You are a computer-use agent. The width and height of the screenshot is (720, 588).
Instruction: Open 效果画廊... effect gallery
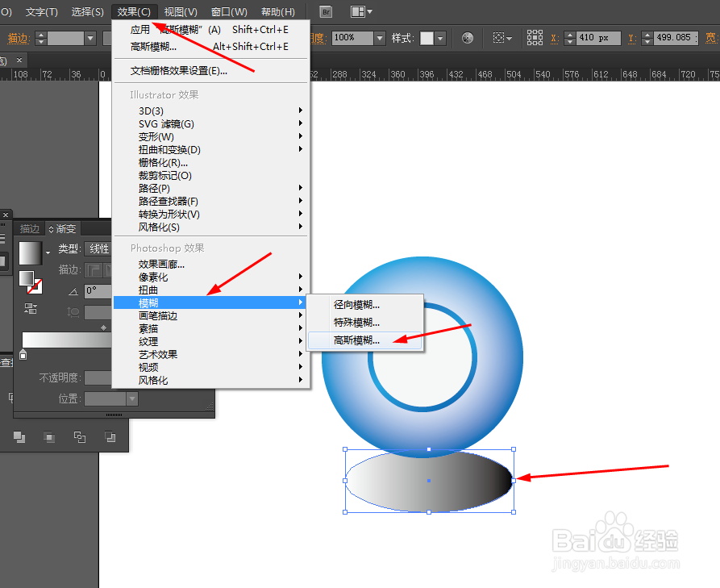[211, 264]
